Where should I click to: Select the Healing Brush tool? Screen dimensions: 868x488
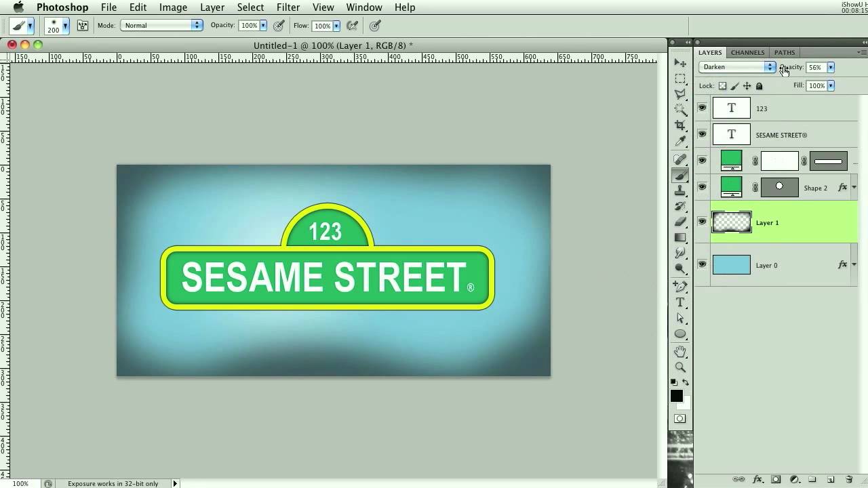pos(680,160)
